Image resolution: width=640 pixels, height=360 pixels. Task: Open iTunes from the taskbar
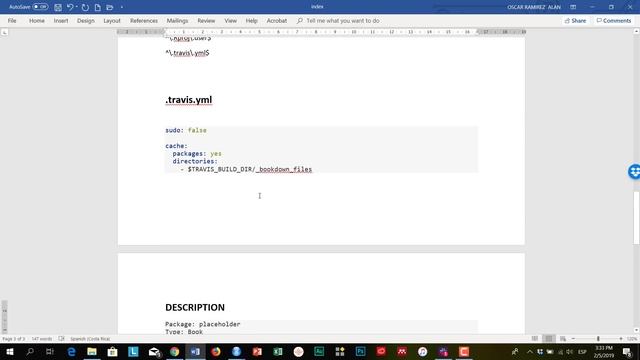click(422, 351)
